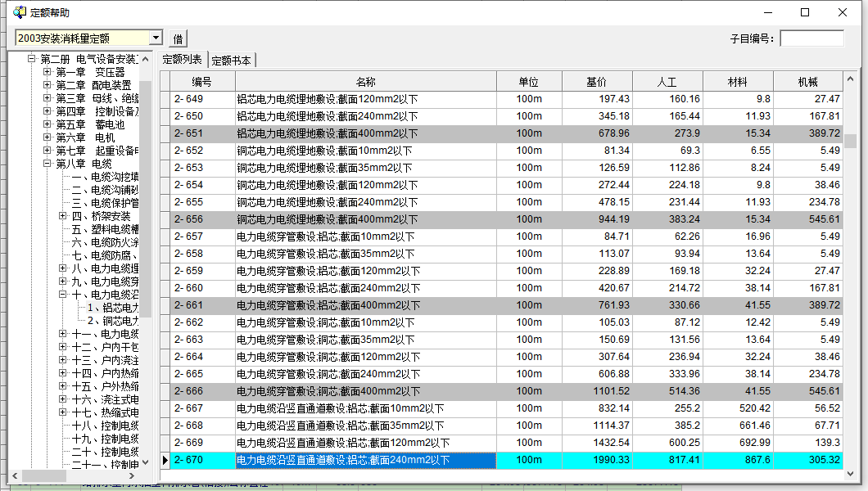The image size is (868, 491).
Task: Select row 2-649 in the quota list
Action: pyautogui.click(x=507, y=99)
